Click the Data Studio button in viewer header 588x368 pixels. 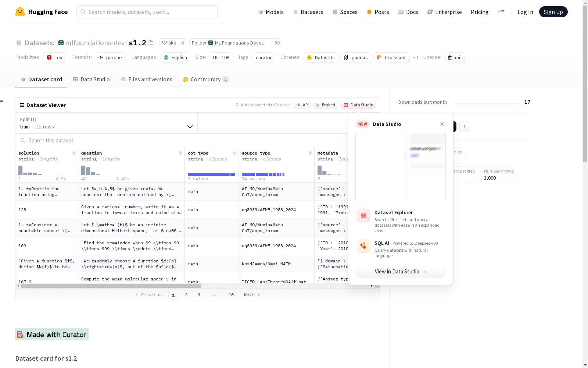358,105
